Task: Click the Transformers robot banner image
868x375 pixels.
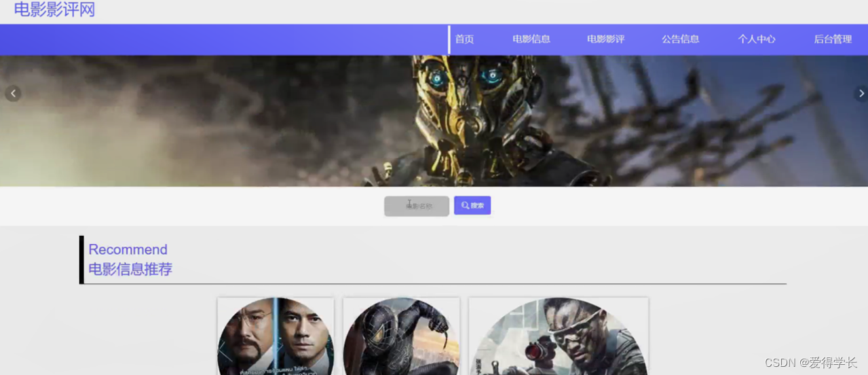Action: (434, 121)
